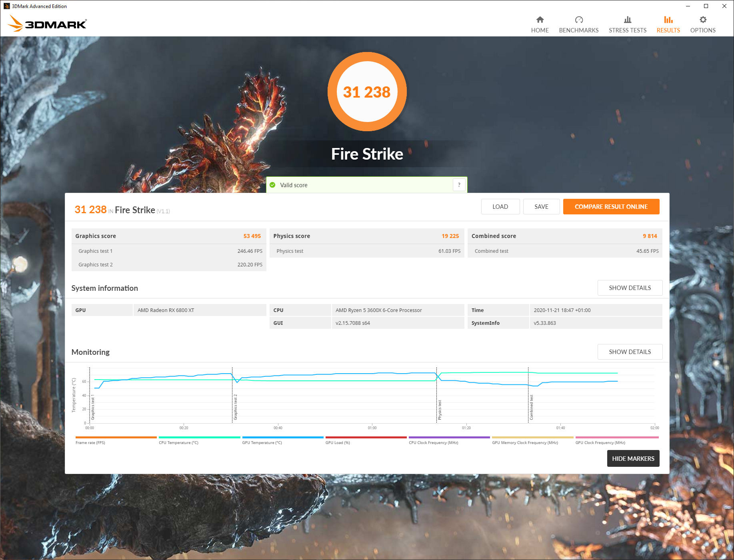This screenshot has width=734, height=560.
Task: Click the 3DMark logo
Action: [47, 23]
